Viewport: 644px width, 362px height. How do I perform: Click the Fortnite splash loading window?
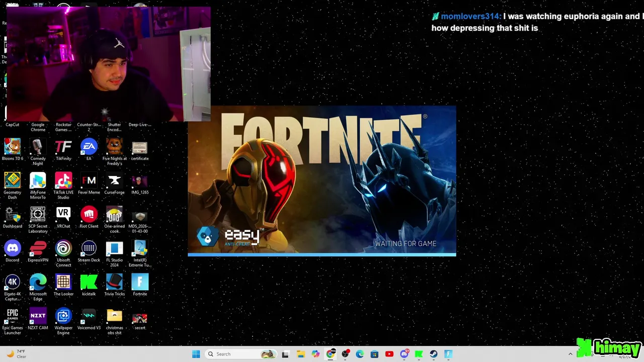click(x=322, y=181)
